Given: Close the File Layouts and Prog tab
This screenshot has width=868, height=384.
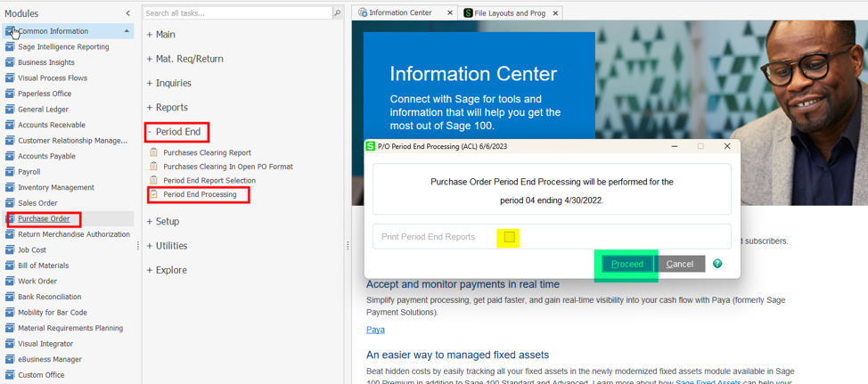Looking at the screenshot, I should click(x=555, y=12).
